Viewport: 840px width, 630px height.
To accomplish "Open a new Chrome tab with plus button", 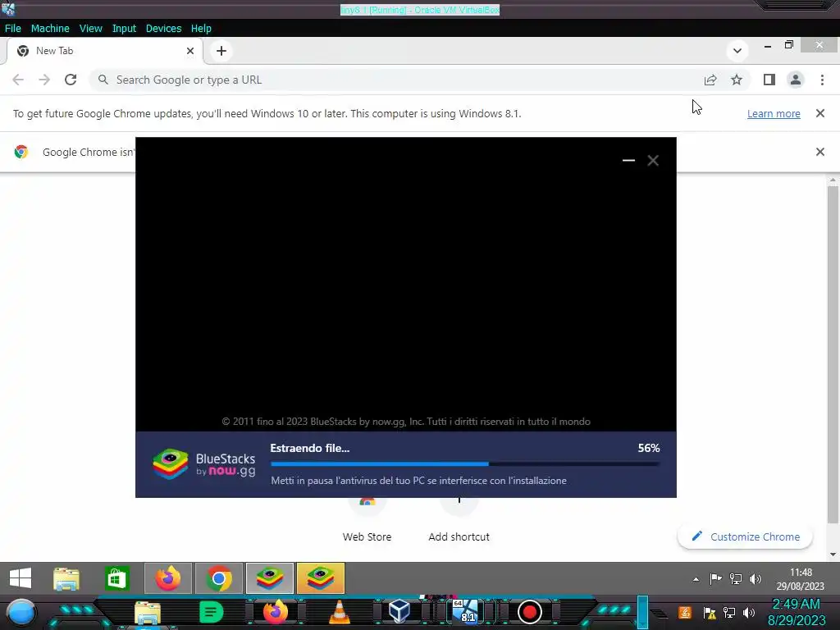I will tap(221, 51).
